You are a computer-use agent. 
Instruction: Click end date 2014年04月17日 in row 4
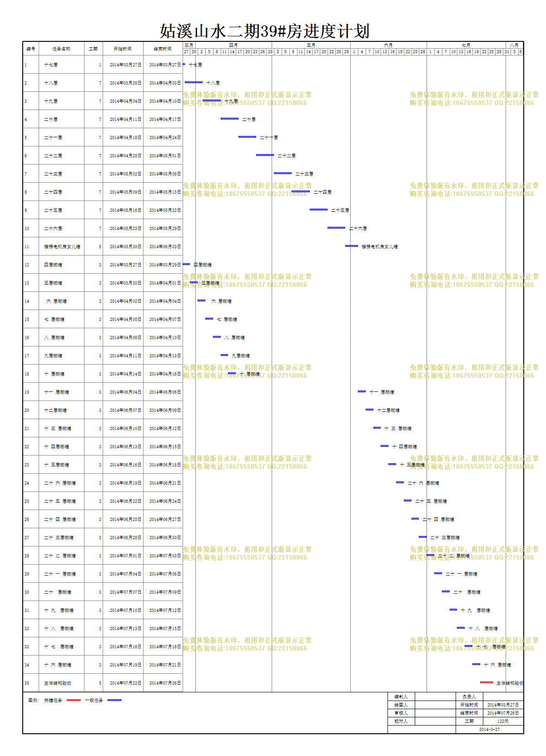point(165,120)
